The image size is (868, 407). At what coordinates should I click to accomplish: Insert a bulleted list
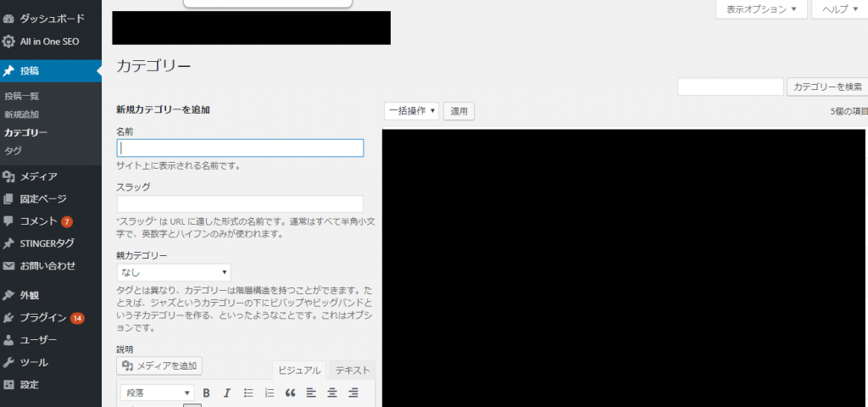tap(248, 393)
